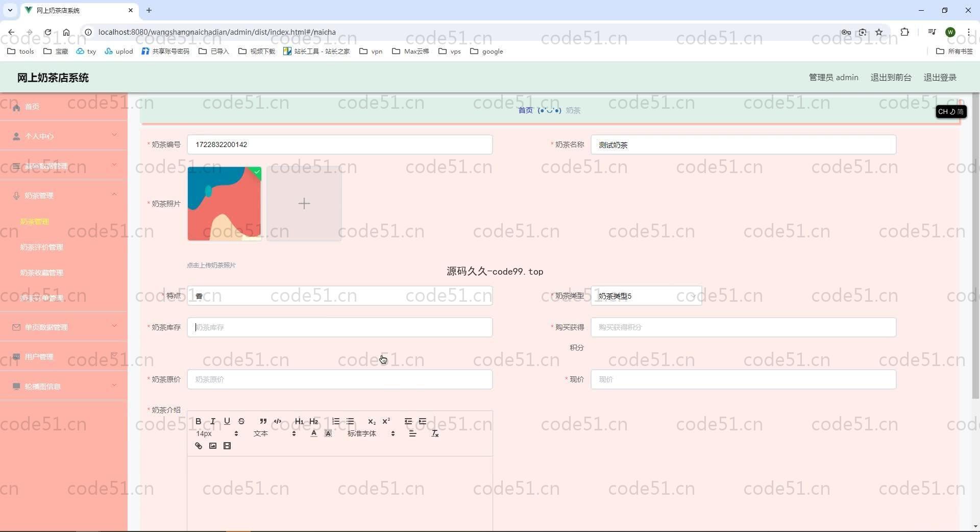
Task: Apply superscript formatting
Action: click(386, 421)
